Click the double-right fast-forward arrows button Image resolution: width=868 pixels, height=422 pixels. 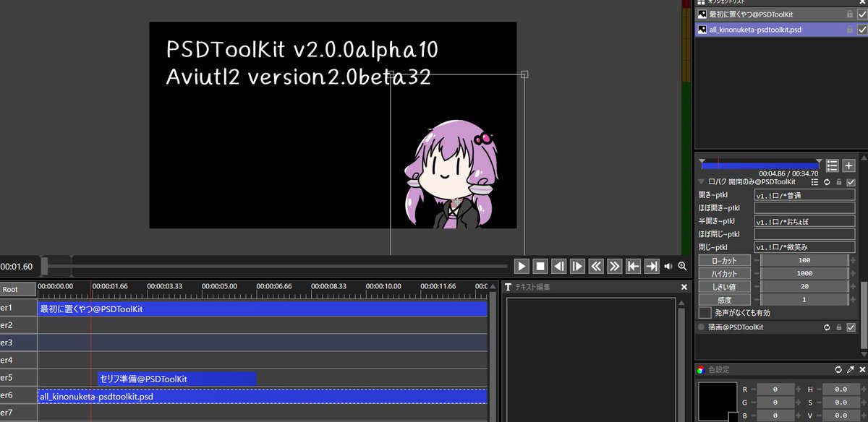[x=615, y=266]
